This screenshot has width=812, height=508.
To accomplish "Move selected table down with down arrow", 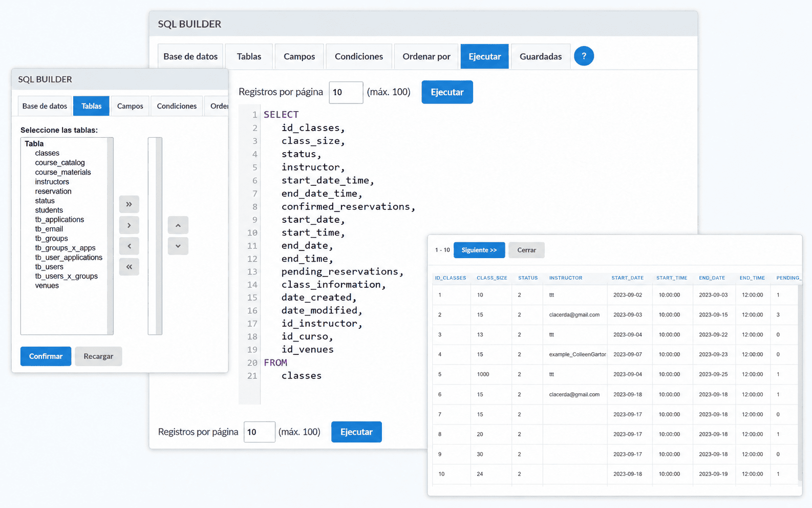I will coord(178,246).
